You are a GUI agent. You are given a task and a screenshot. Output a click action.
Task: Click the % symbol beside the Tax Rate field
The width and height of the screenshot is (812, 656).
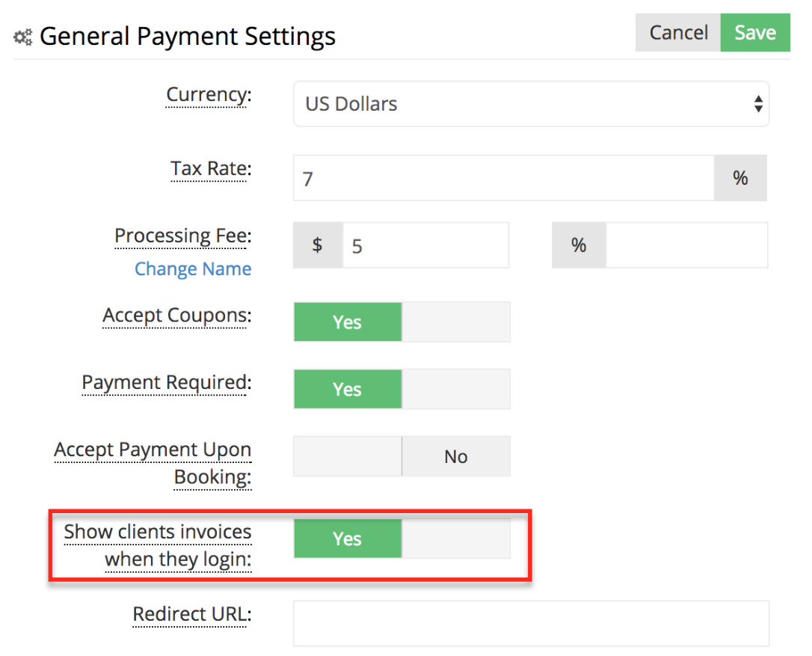pyautogui.click(x=739, y=177)
